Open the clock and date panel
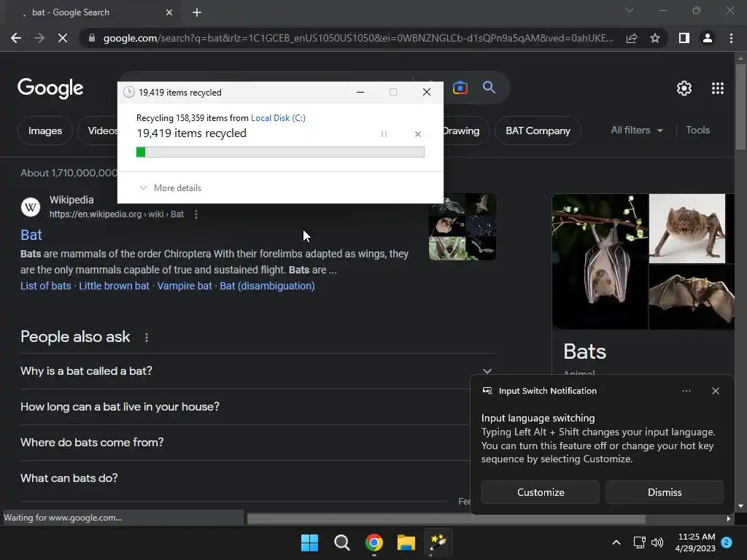This screenshot has height=560, width=747. coord(696,542)
